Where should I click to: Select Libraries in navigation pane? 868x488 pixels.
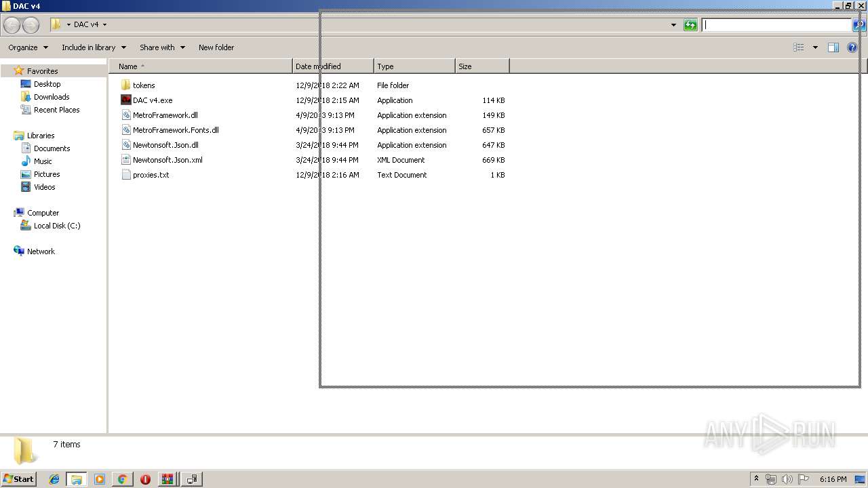point(41,136)
